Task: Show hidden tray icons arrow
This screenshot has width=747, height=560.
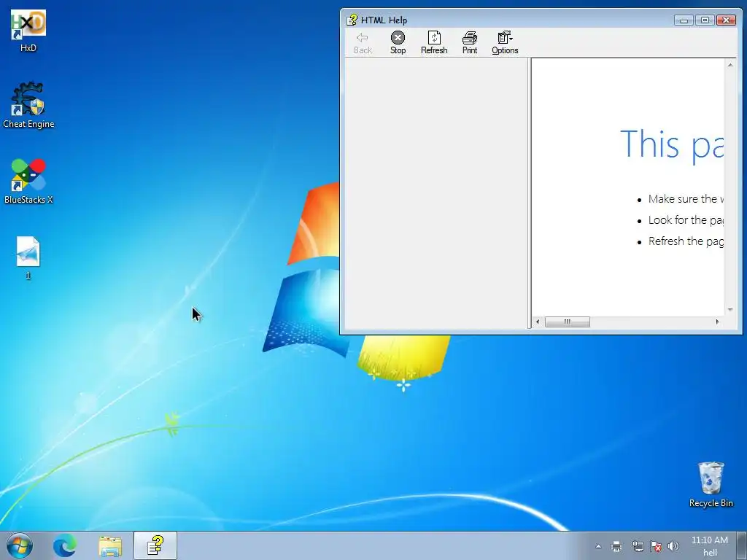Action: pos(598,546)
